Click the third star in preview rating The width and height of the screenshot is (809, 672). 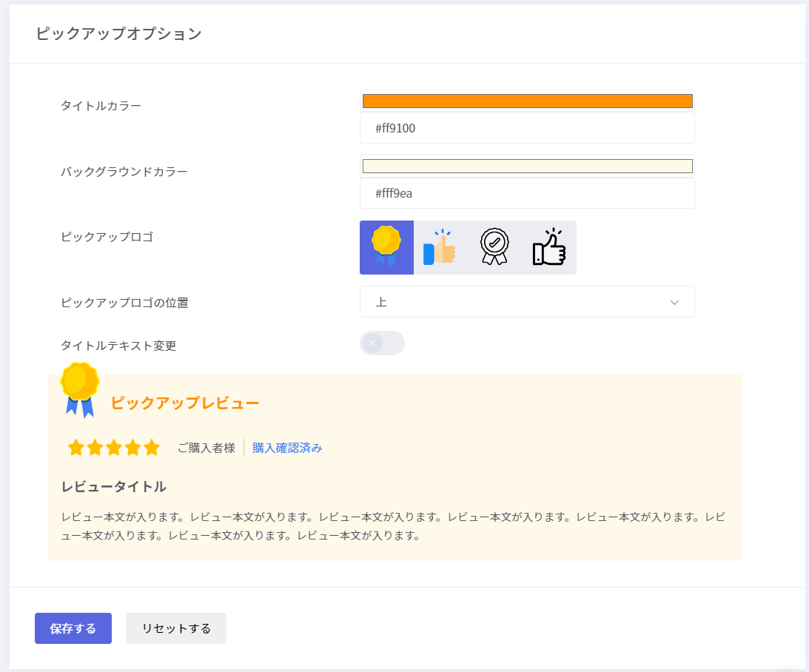[x=114, y=448]
